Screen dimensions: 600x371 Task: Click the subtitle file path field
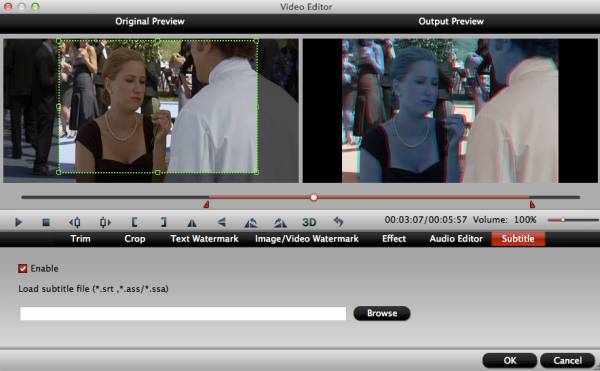coord(183,314)
